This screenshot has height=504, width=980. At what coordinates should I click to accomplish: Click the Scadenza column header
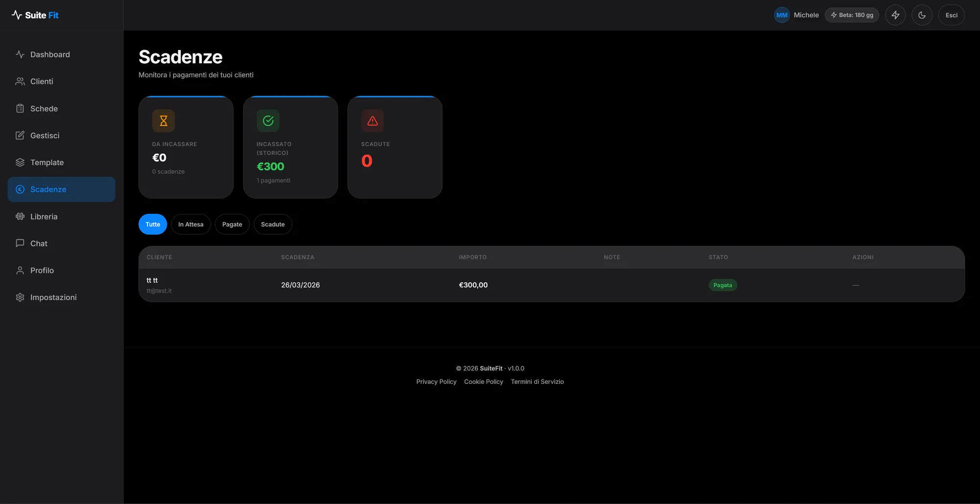(297, 257)
